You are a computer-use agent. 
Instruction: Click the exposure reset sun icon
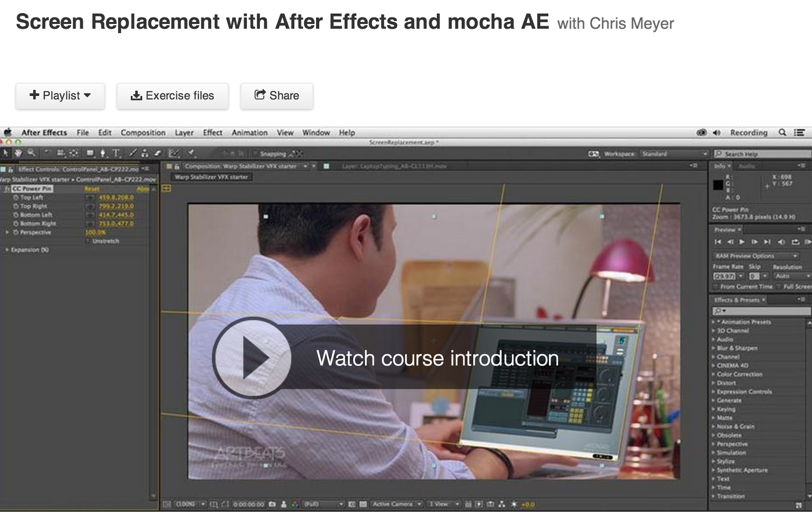point(514,504)
